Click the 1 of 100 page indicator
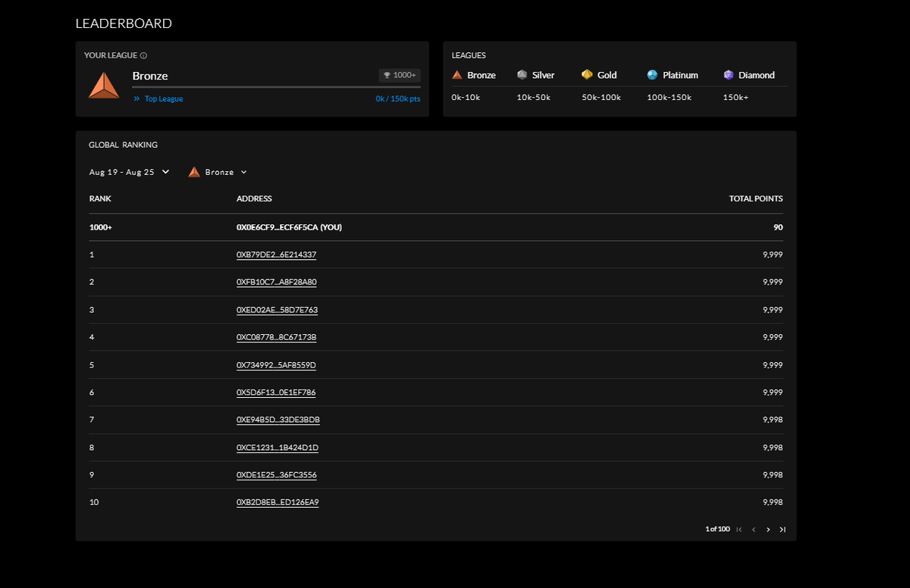Viewport: 910px width, 588px height. pyautogui.click(x=717, y=529)
